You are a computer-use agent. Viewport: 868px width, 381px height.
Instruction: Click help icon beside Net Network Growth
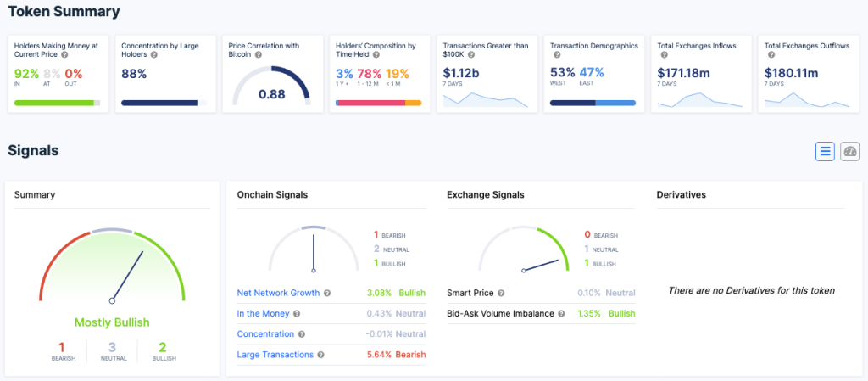(327, 294)
